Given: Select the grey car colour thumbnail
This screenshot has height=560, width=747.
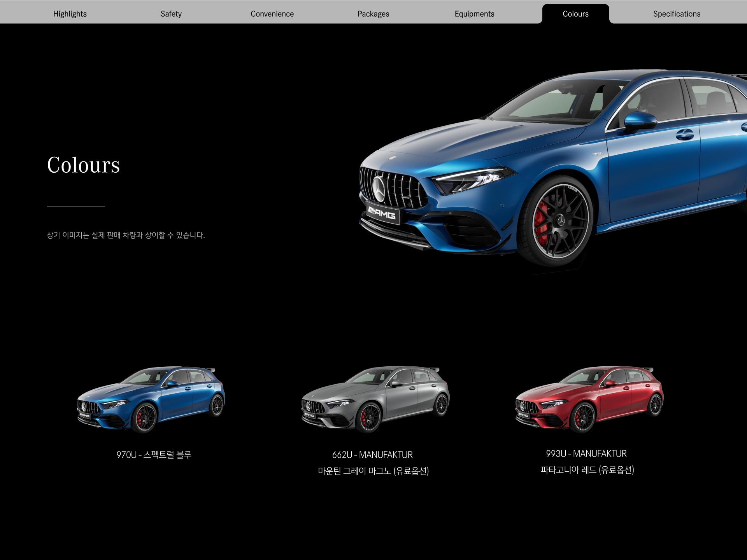Looking at the screenshot, I should [x=375, y=400].
